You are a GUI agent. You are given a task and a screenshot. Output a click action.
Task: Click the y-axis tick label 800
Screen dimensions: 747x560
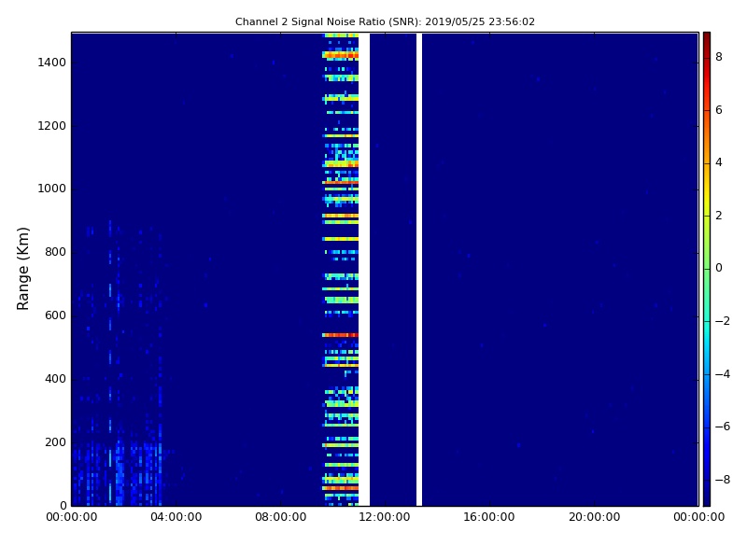tap(55, 252)
